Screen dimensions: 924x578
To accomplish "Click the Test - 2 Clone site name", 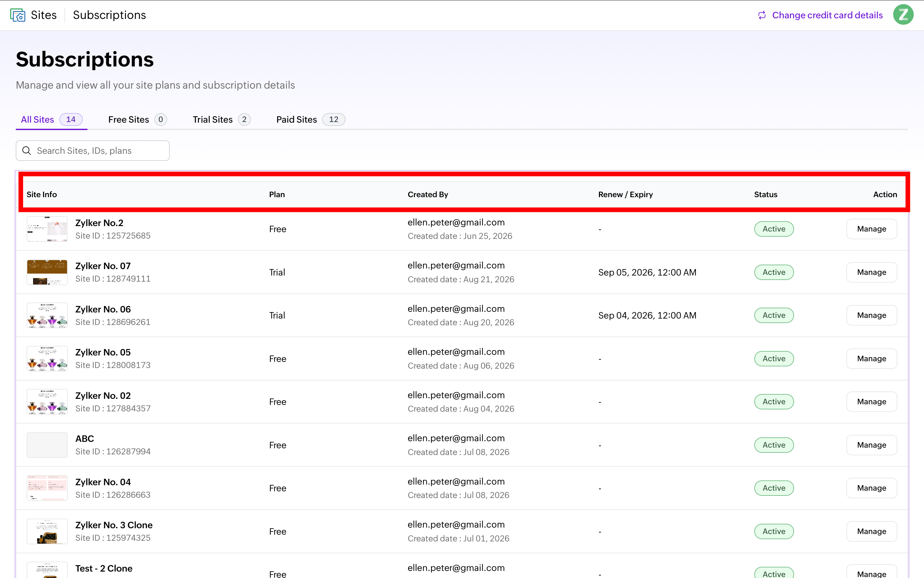I will (x=104, y=568).
